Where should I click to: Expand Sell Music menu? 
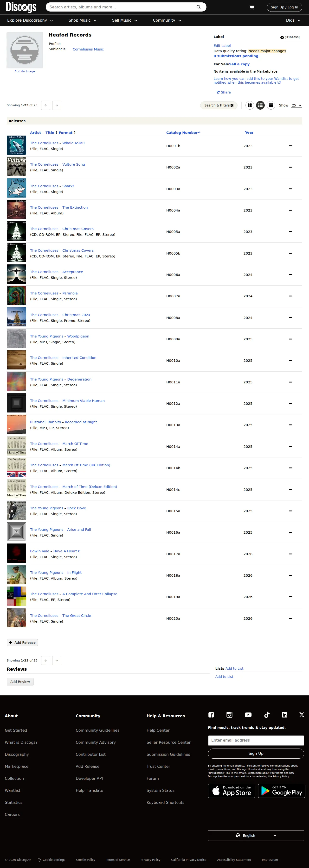[x=124, y=20]
